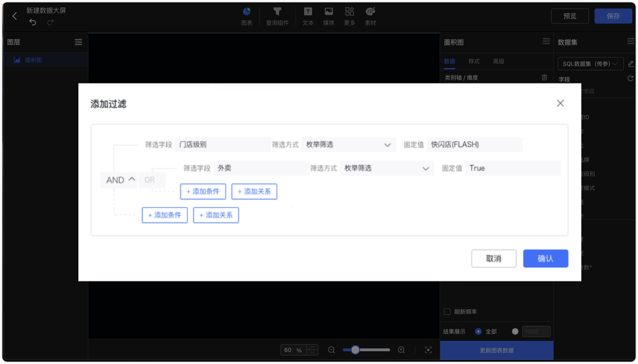Switch to the 高级 tab
This screenshot has height=364, width=638.
pyautogui.click(x=499, y=61)
